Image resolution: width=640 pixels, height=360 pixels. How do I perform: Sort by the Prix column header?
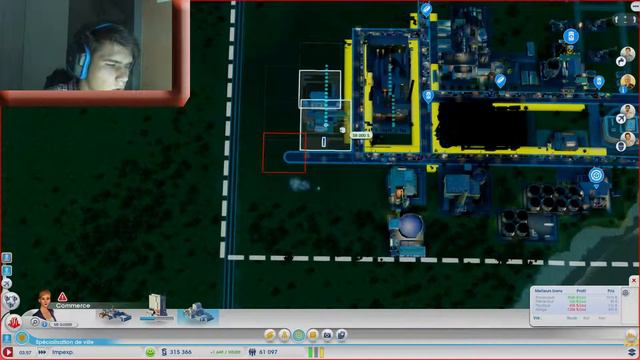coord(611,291)
